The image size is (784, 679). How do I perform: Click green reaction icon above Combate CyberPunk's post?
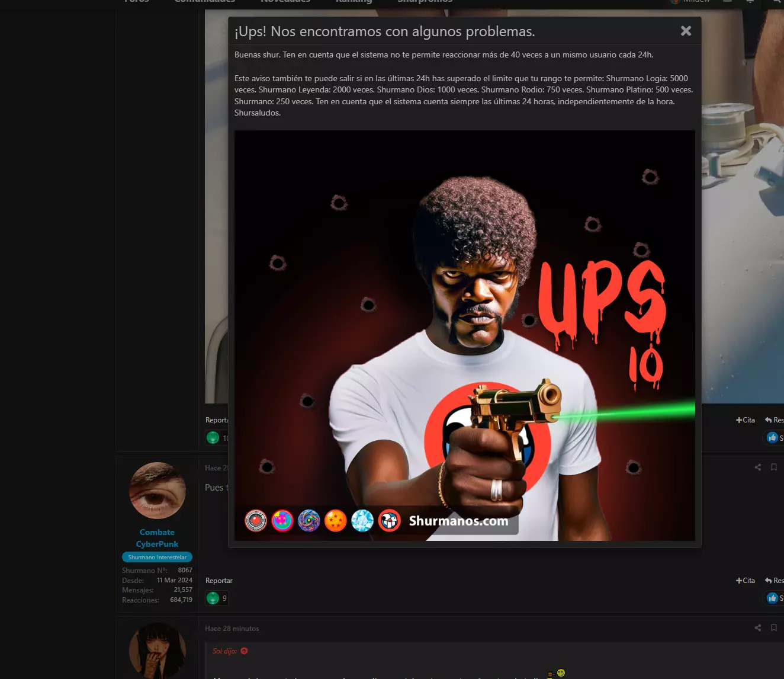(213, 438)
